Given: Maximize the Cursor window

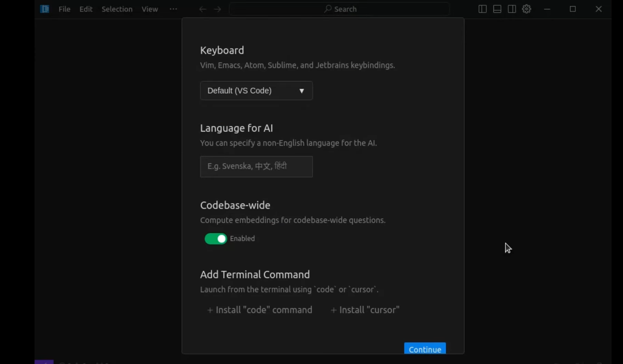Looking at the screenshot, I should point(573,9).
